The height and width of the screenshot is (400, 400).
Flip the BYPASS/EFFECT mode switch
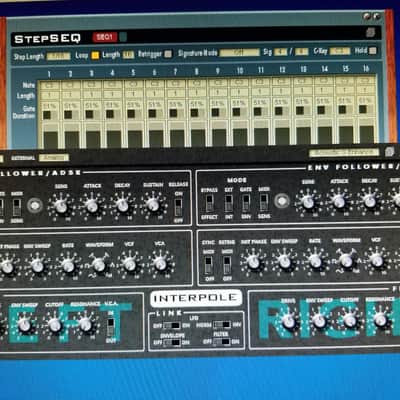(x=209, y=203)
